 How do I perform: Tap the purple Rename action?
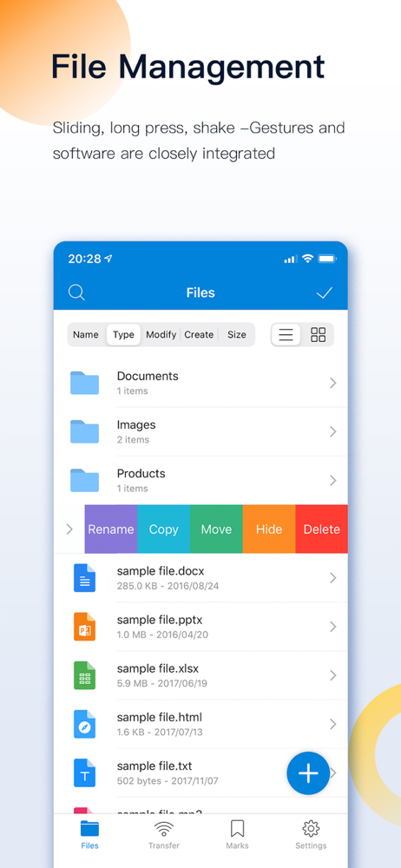click(x=111, y=529)
